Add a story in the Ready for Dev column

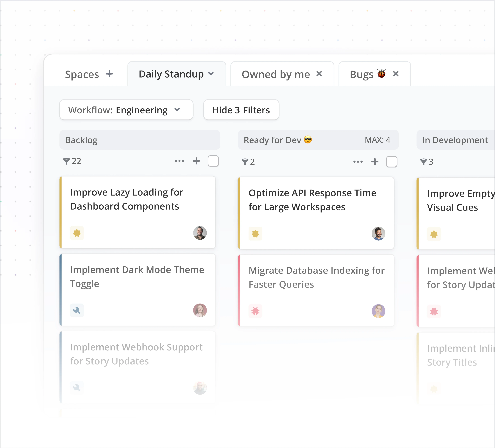click(x=375, y=162)
